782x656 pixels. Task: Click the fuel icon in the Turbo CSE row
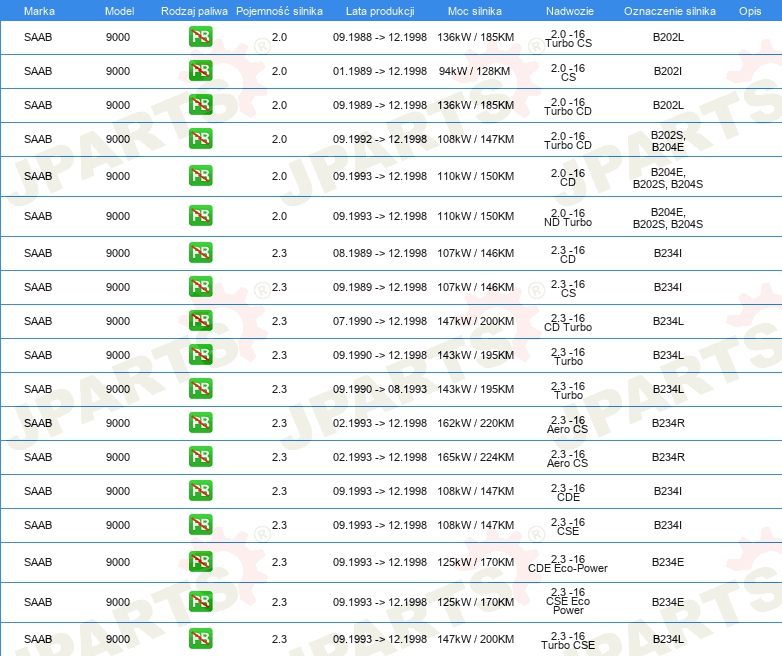click(x=200, y=639)
